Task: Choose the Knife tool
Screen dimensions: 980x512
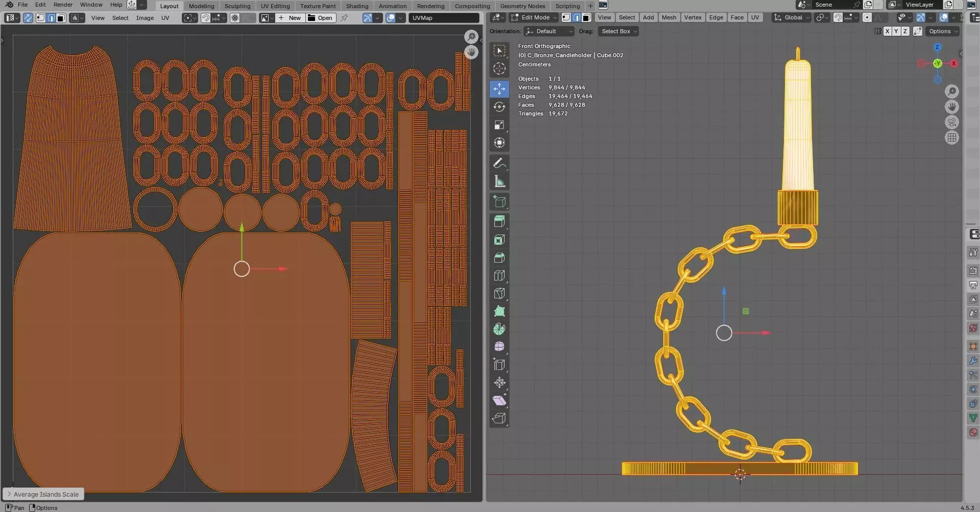Action: click(499, 293)
